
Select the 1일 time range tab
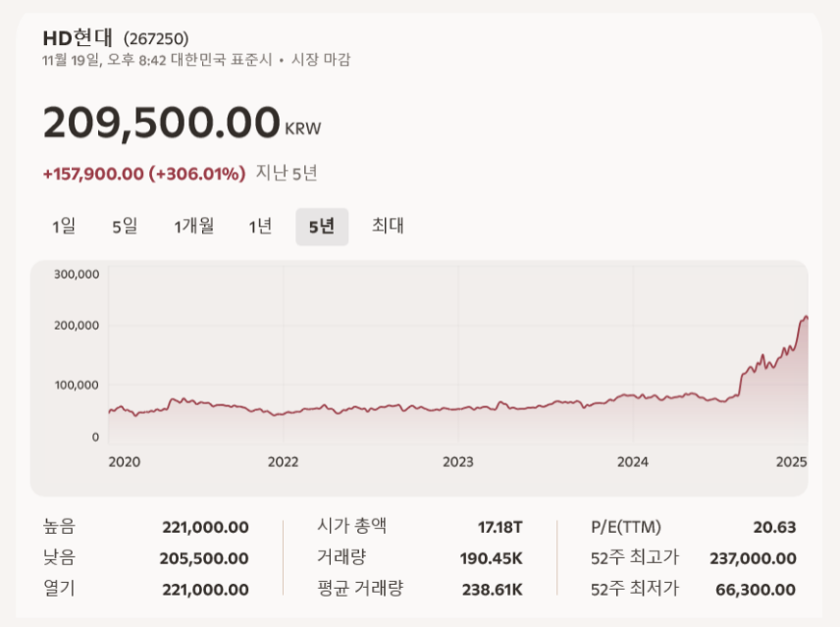[x=64, y=226]
